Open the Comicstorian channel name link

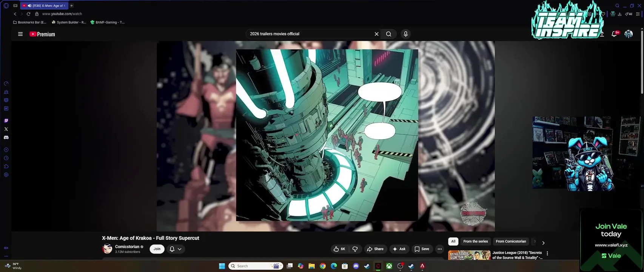click(127, 247)
